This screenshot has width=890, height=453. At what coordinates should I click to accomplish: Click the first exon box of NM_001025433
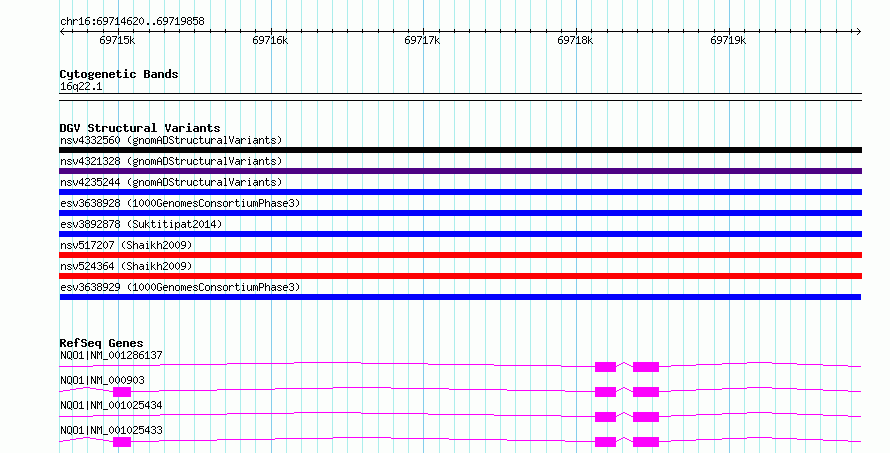(x=122, y=442)
